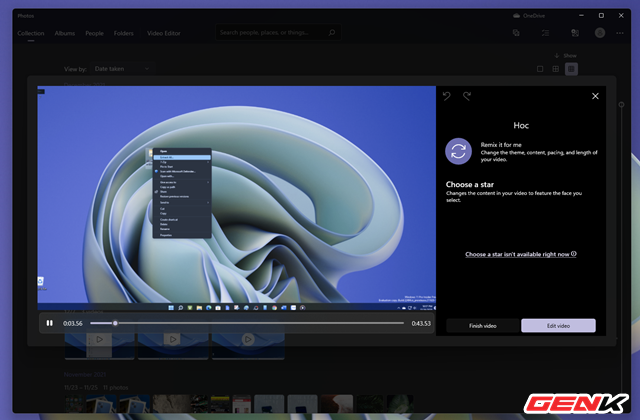Click the 0:43.53 total duration text

421,323
